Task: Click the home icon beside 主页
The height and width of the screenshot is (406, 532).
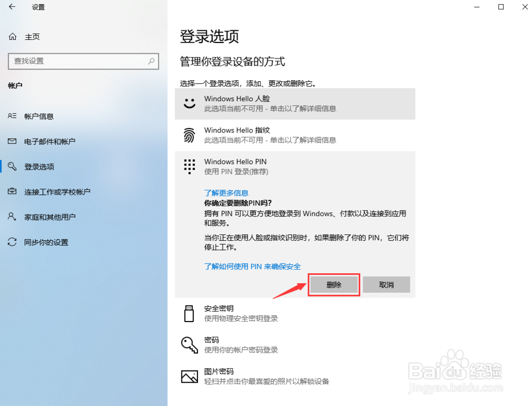Action: [x=13, y=37]
